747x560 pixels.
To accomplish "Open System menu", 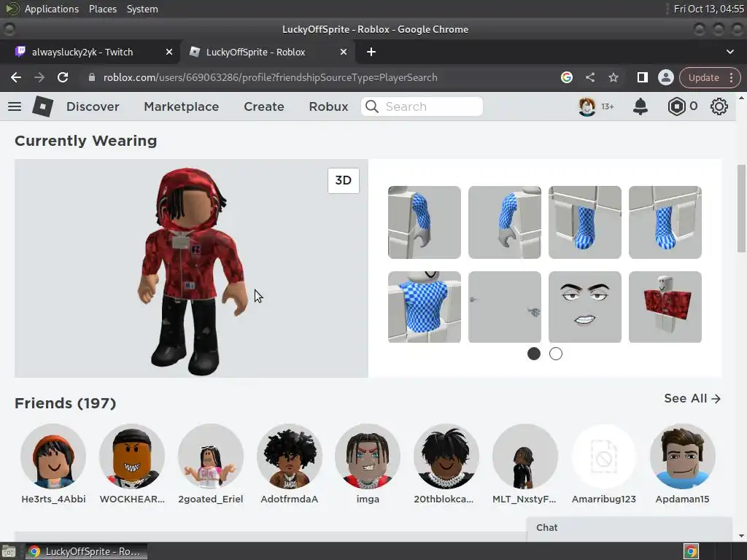I will [x=142, y=9].
